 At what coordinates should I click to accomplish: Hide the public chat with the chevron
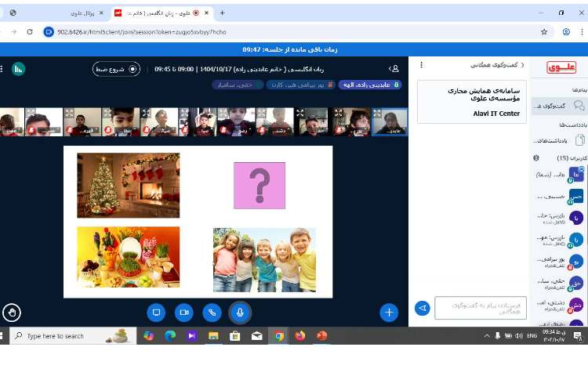click(523, 65)
